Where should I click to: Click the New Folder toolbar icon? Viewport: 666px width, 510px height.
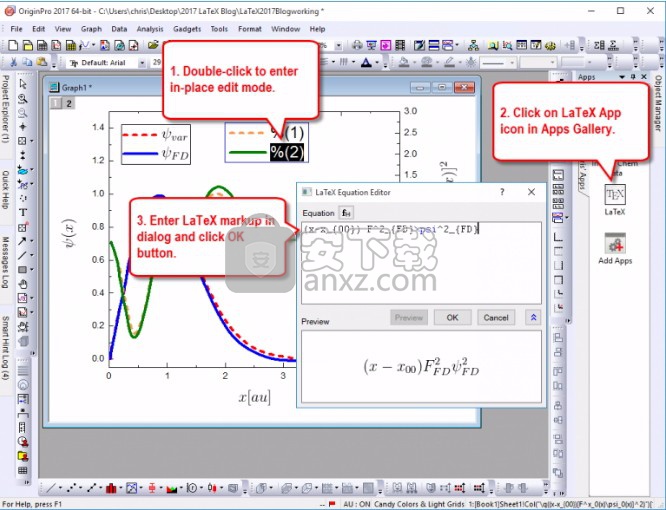[28, 45]
